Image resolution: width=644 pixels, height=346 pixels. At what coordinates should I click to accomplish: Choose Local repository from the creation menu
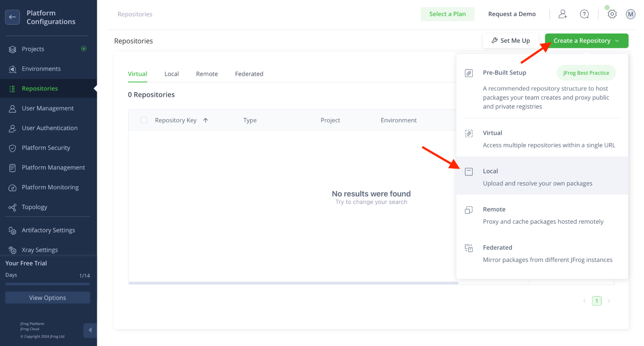click(x=490, y=171)
